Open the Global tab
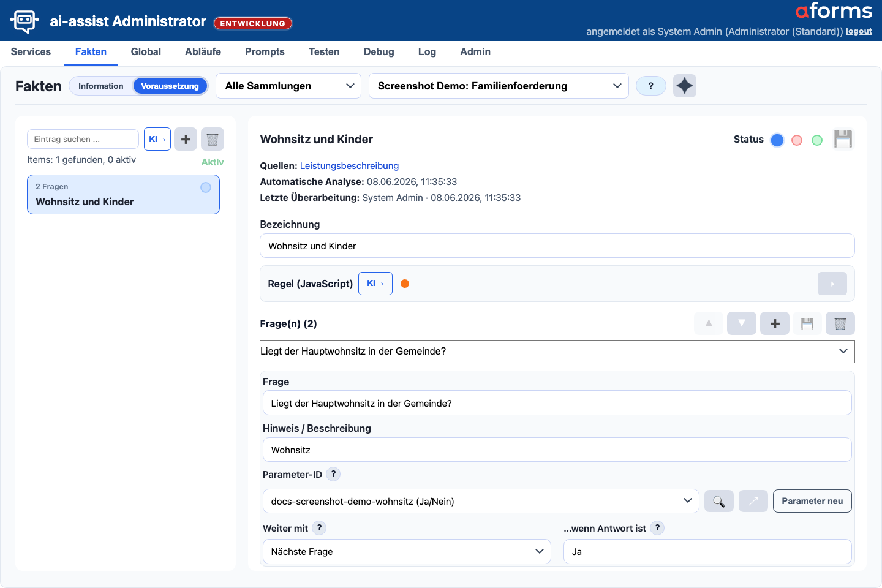The width and height of the screenshot is (882, 588). [x=146, y=52]
